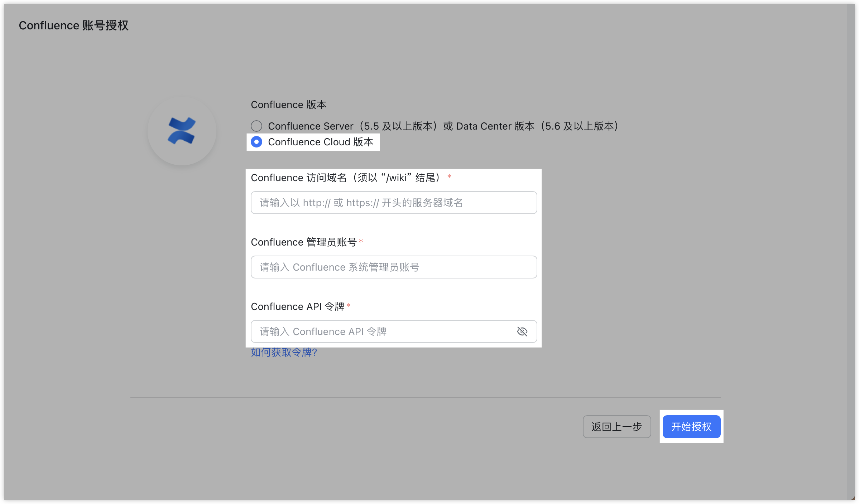The width and height of the screenshot is (859, 504).
Task: Click the 开始授权 button
Action: (x=691, y=427)
